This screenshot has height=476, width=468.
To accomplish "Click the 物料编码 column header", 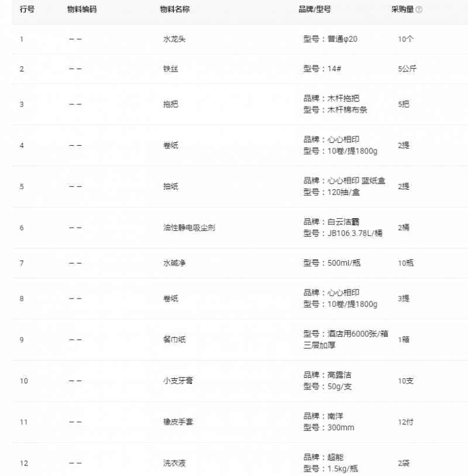I will point(82,9).
